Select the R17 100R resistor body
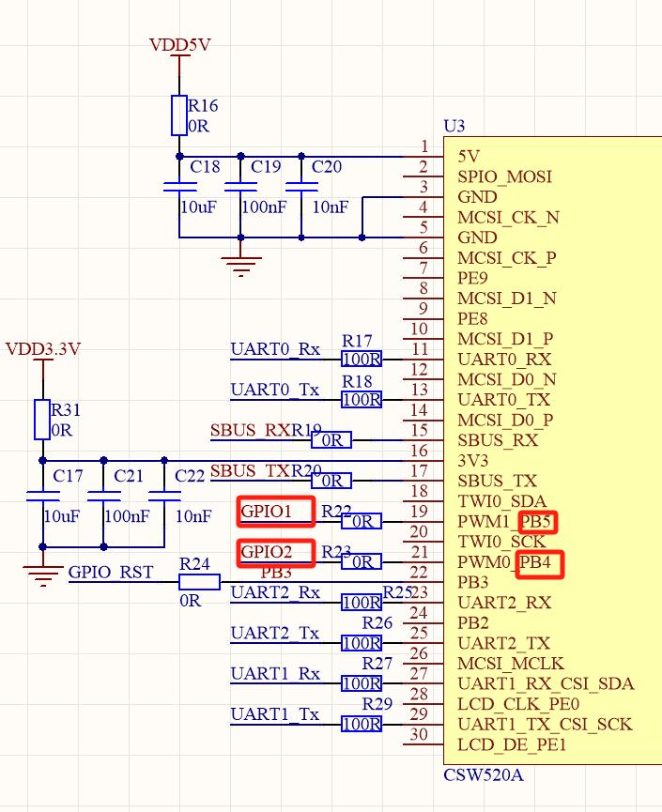Screen dimensions: 662x812 (362, 359)
